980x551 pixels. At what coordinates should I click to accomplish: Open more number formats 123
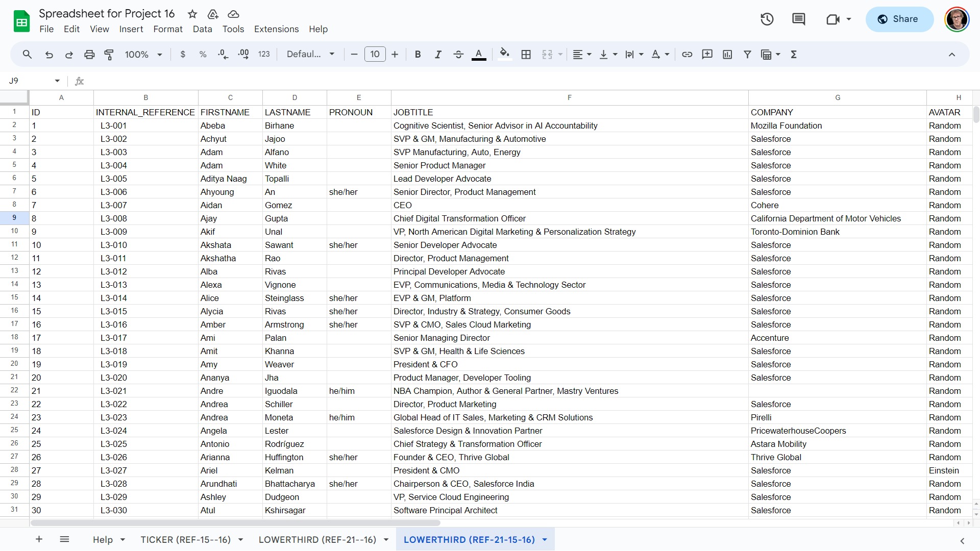point(264,55)
